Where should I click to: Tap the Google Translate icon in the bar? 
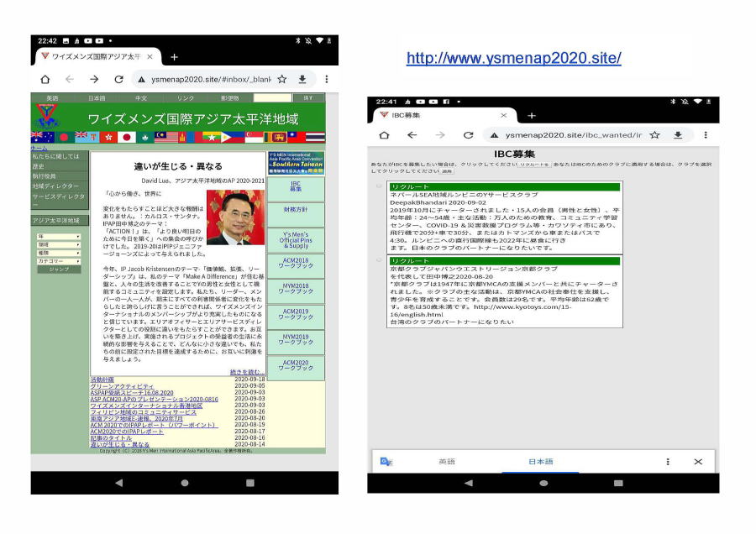(386, 461)
